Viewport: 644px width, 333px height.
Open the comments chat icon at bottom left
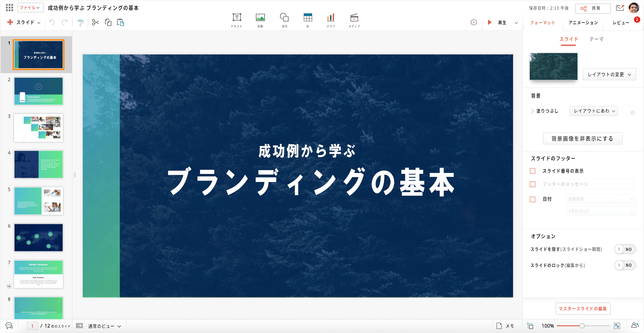9,326
